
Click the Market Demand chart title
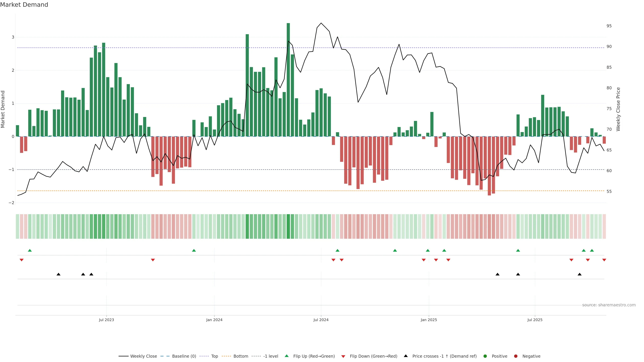tap(24, 5)
